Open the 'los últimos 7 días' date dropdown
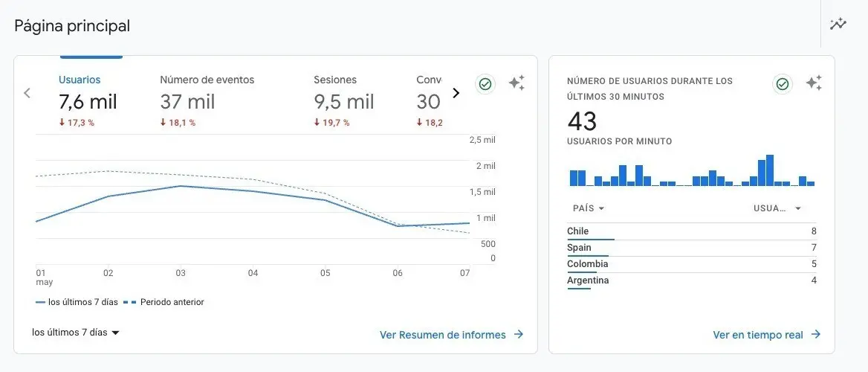This screenshot has height=372, width=868. (76, 333)
